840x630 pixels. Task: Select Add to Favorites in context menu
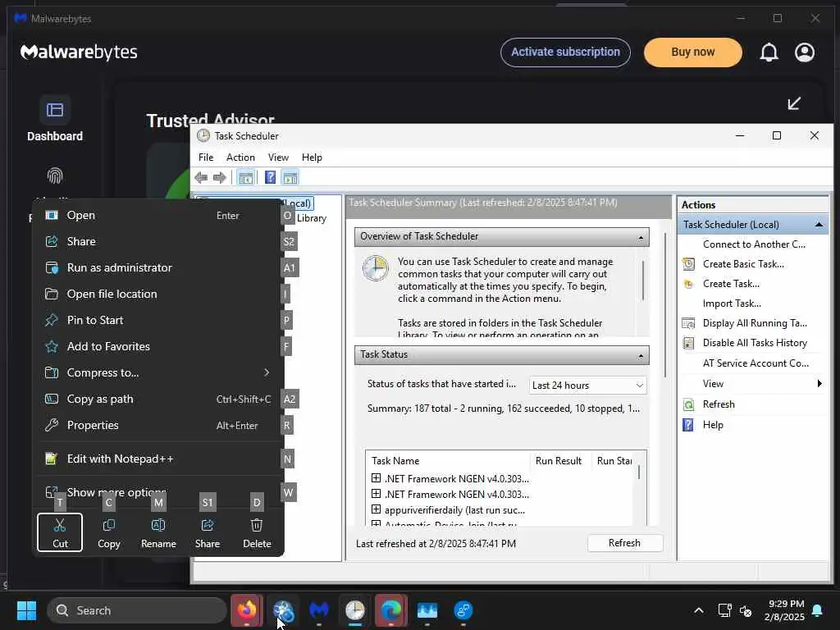158,347
